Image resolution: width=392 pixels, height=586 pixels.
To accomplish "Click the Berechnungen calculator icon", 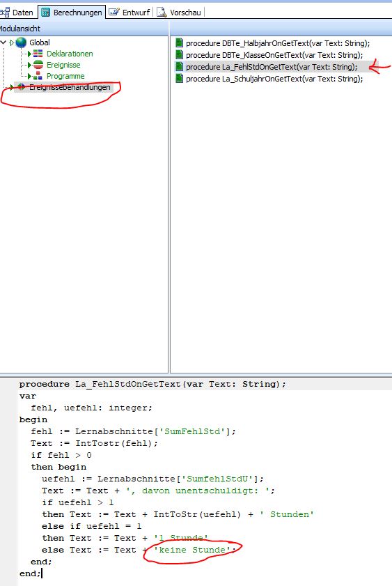I will 45,13.
